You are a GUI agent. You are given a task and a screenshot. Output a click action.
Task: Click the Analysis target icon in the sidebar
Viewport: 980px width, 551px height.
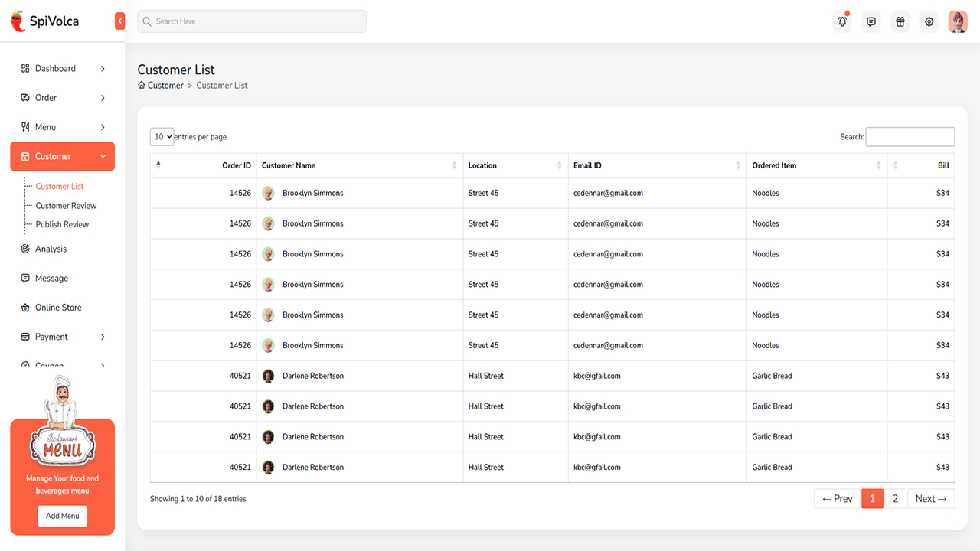(25, 249)
